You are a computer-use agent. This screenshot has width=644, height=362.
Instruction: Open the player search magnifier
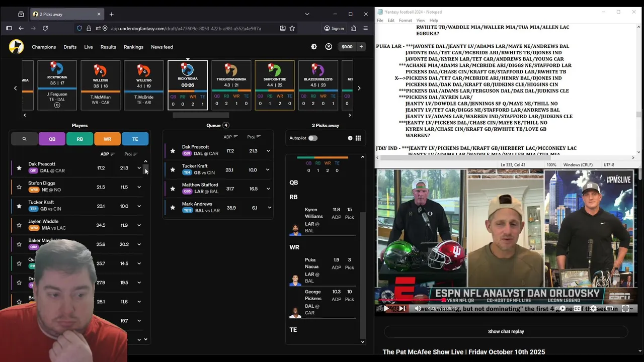coord(24,139)
